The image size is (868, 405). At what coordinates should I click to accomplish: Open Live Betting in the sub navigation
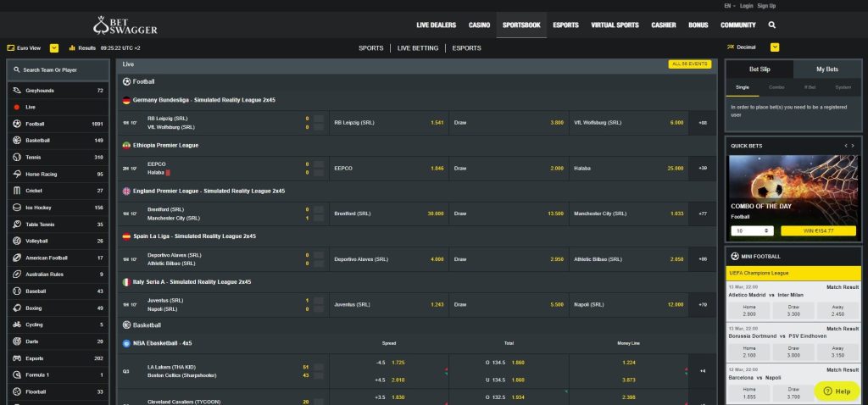[x=417, y=48]
